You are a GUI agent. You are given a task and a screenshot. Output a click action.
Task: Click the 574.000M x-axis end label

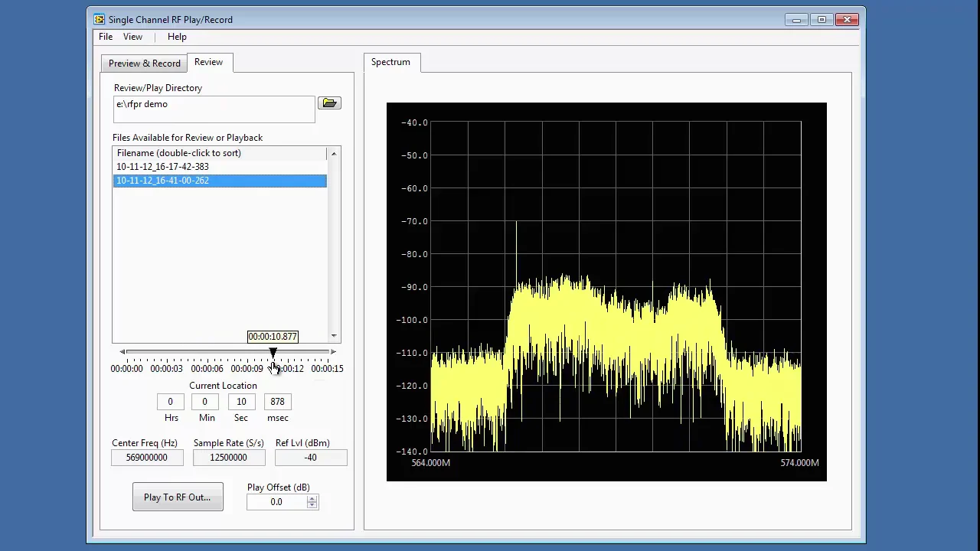point(800,463)
